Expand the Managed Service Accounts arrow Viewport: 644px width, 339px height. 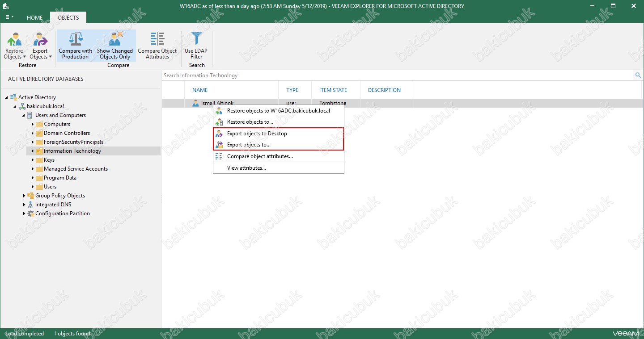coord(33,169)
